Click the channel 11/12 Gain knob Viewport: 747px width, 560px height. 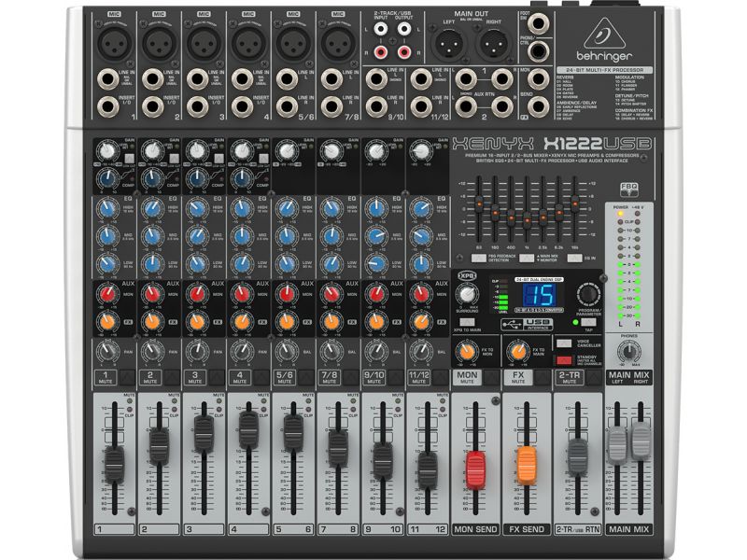point(421,151)
